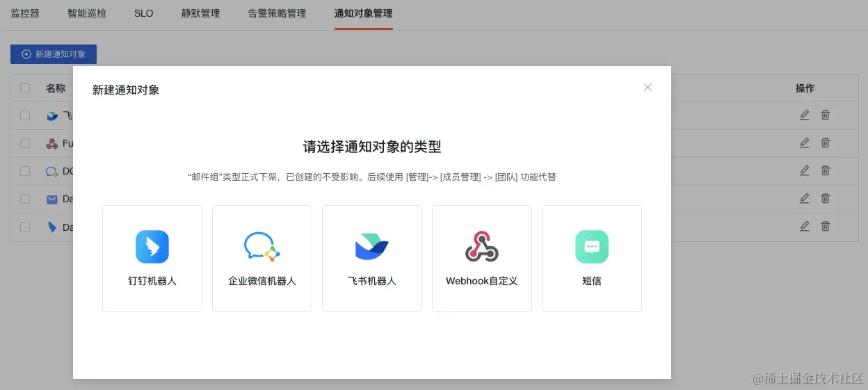Screen dimensions: 868x390
Task: Tick the select-all checkbox beside 名称
Action: coord(25,88)
